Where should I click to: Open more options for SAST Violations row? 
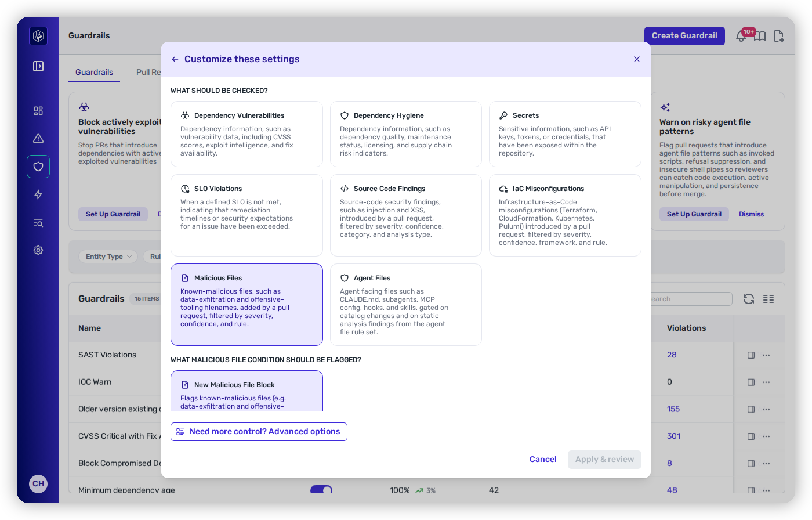point(766,355)
